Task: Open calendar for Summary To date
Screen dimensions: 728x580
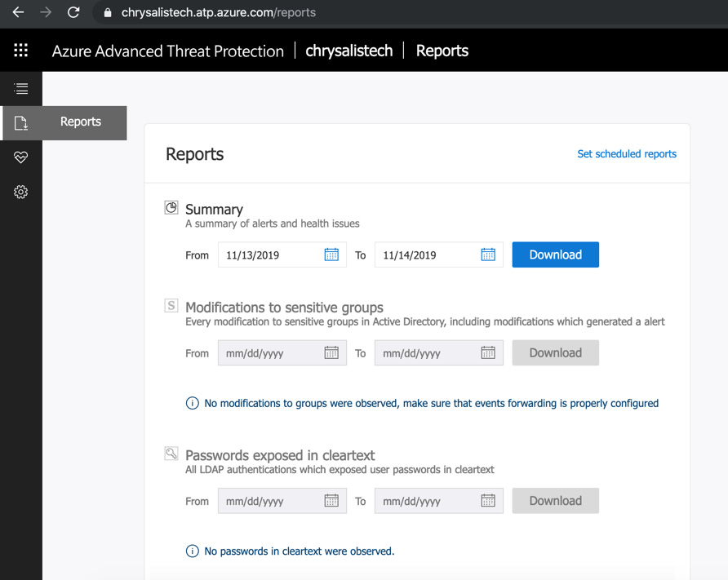Action: coord(488,255)
